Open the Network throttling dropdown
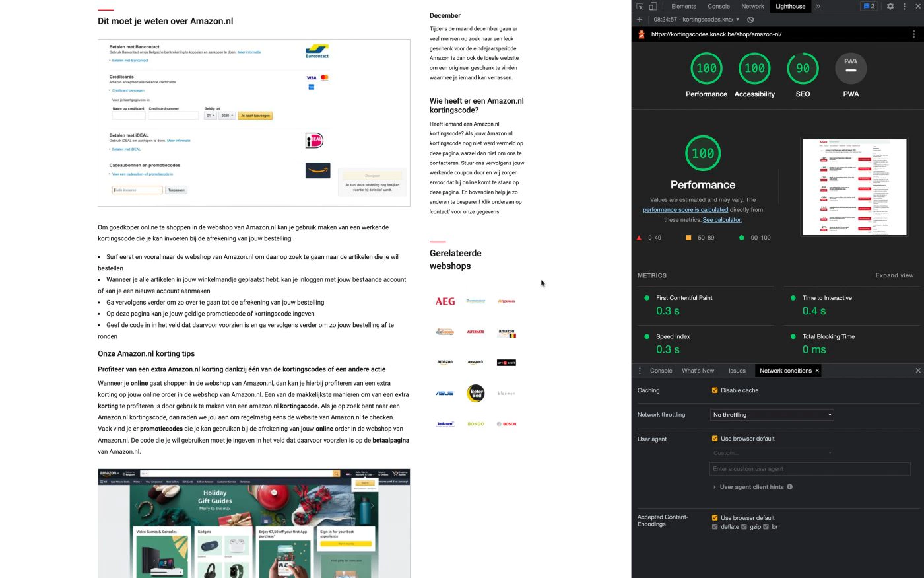 pos(772,415)
